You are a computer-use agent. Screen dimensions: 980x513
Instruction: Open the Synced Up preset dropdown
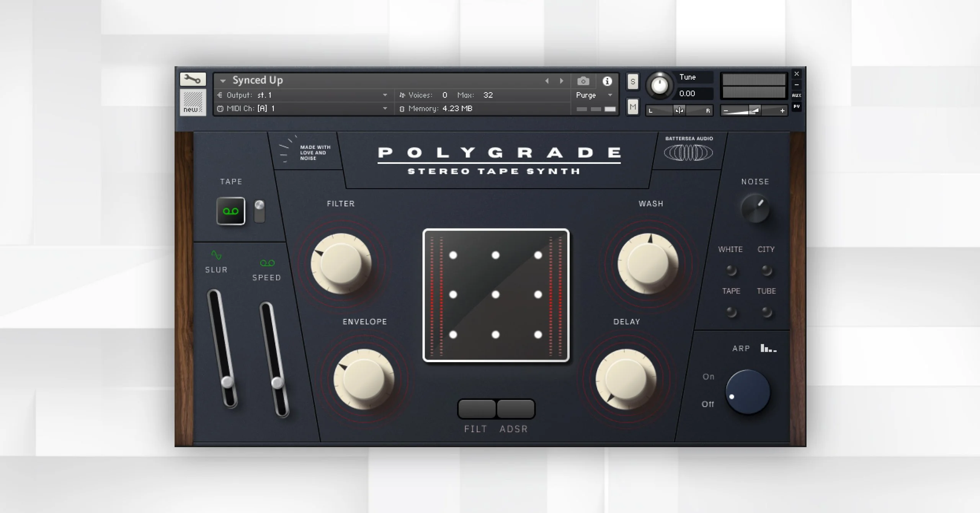point(223,81)
